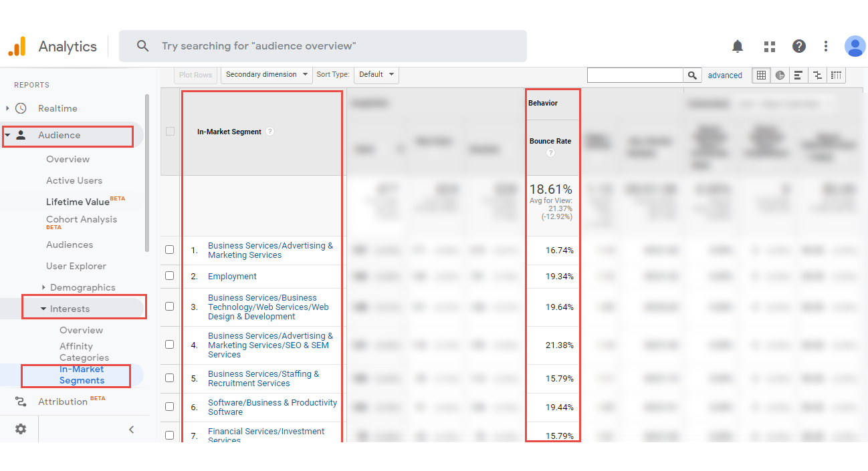This screenshot has height=471, width=868.
Task: Open the Audiences menu item
Action: (x=70, y=245)
